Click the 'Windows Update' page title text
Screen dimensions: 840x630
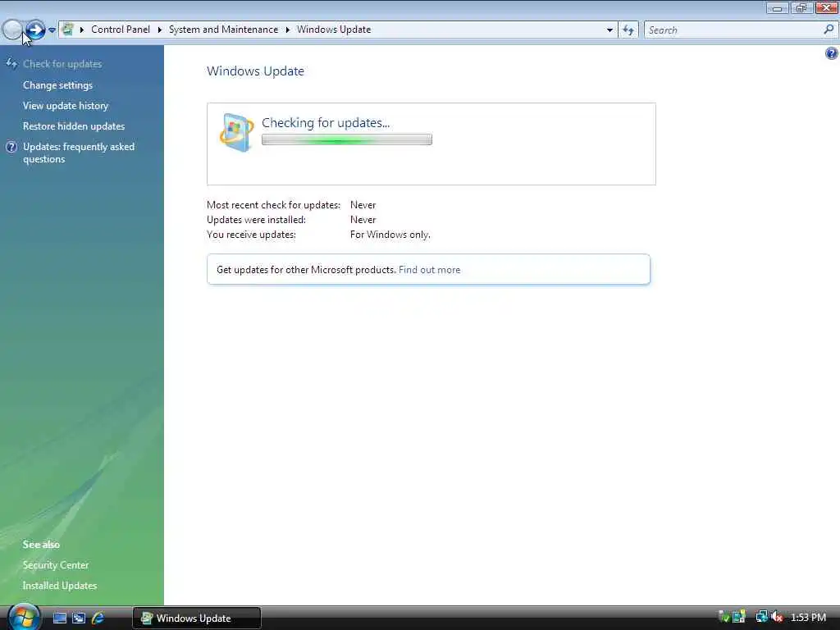point(256,71)
